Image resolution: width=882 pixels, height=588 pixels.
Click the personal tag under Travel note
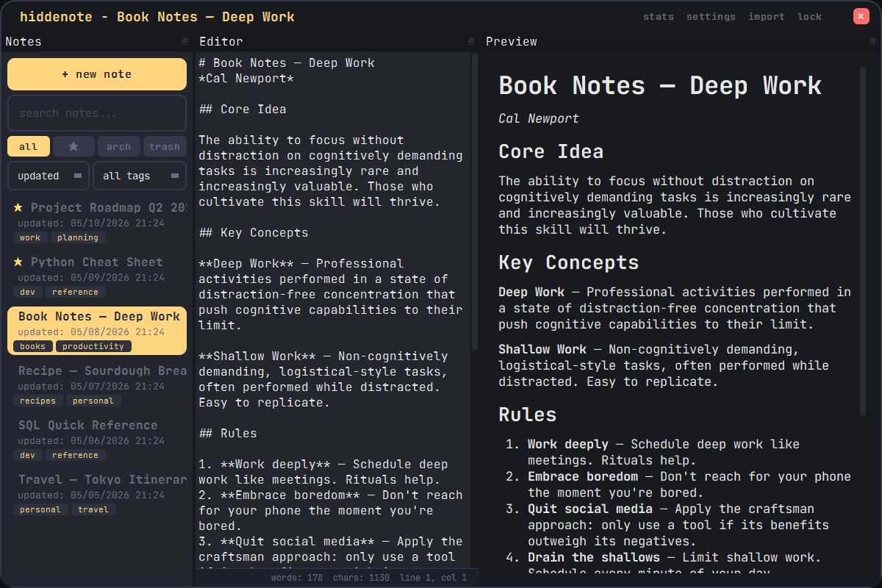(40, 509)
